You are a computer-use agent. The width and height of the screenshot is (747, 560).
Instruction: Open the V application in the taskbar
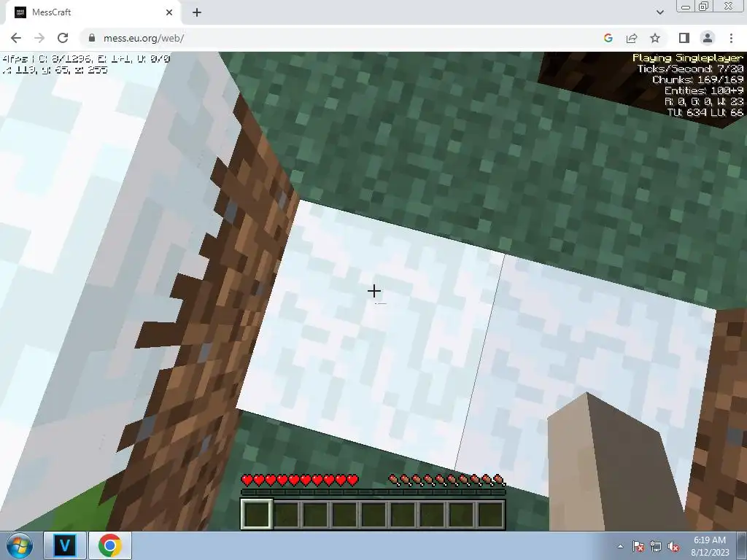coord(65,545)
